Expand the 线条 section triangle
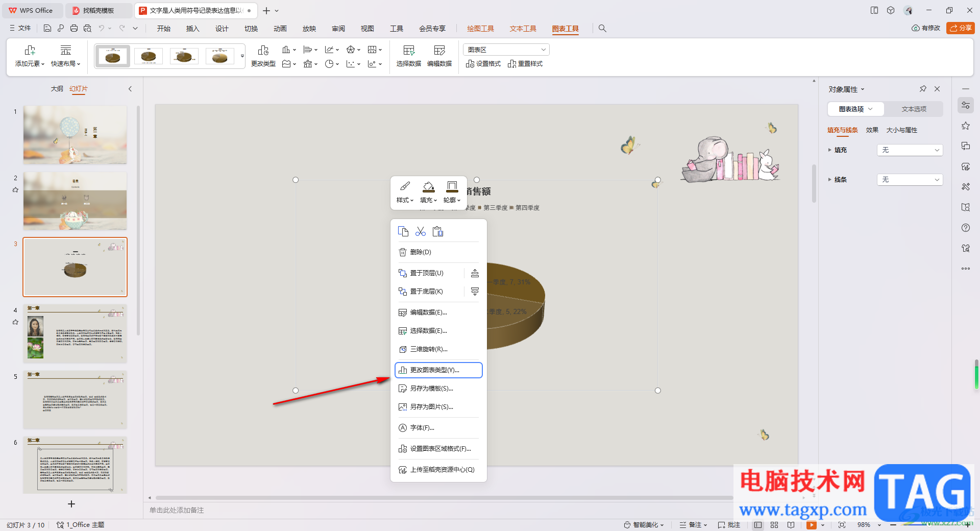 click(x=829, y=180)
